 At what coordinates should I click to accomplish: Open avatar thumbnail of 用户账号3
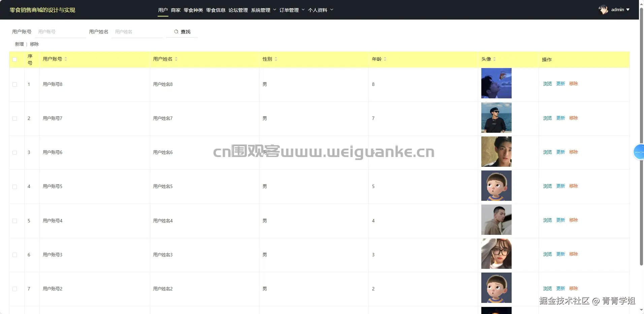(x=496, y=254)
